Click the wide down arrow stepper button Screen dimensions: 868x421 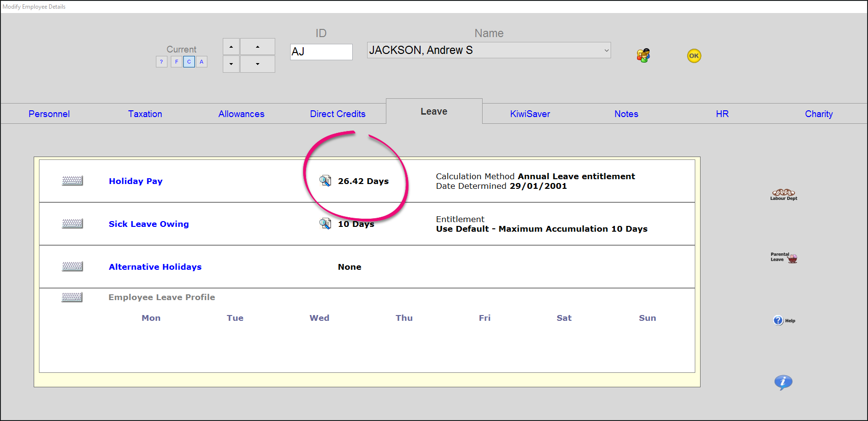[x=257, y=64]
